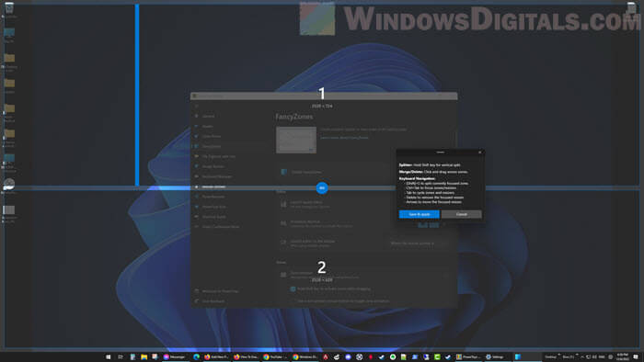Click the FancyZones preview thumbnail in Settings
The image size is (644, 362).
point(296,140)
